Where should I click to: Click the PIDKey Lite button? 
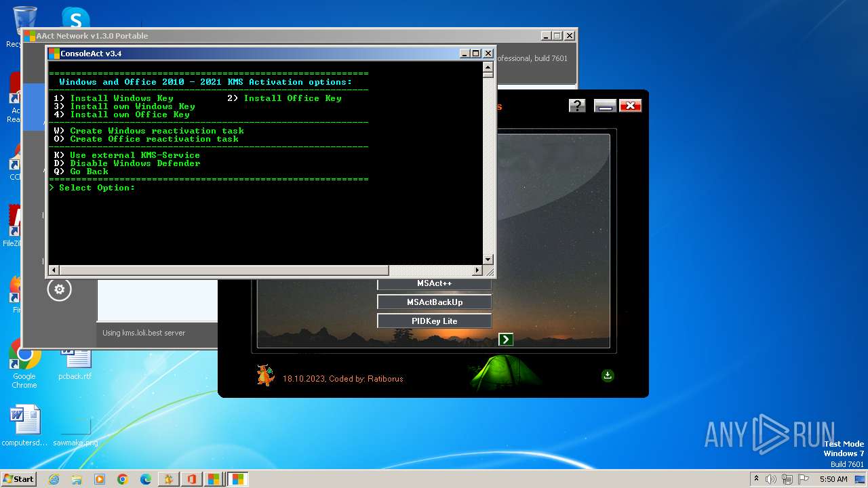pos(434,321)
